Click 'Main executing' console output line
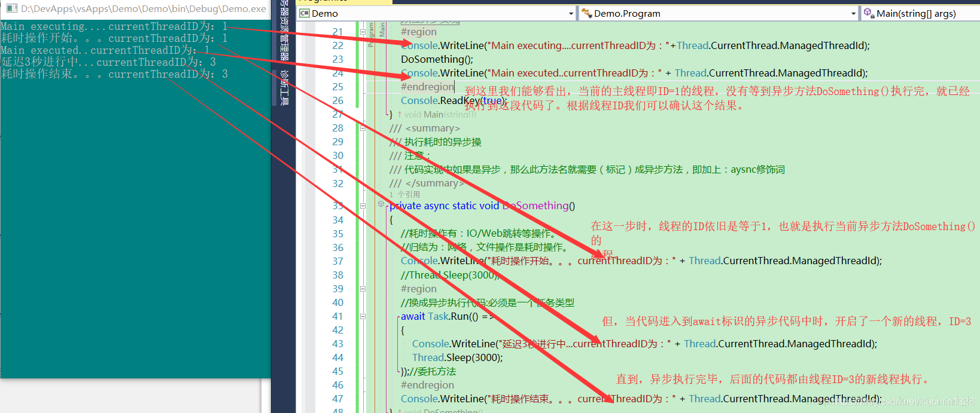 pos(114,26)
